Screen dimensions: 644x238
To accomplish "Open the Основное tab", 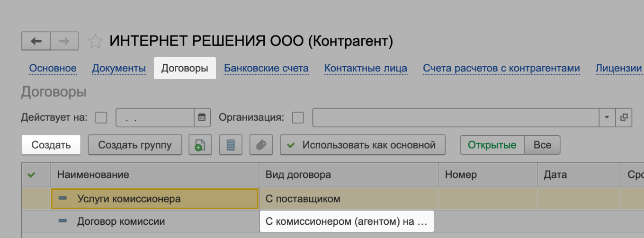I will point(53,68).
